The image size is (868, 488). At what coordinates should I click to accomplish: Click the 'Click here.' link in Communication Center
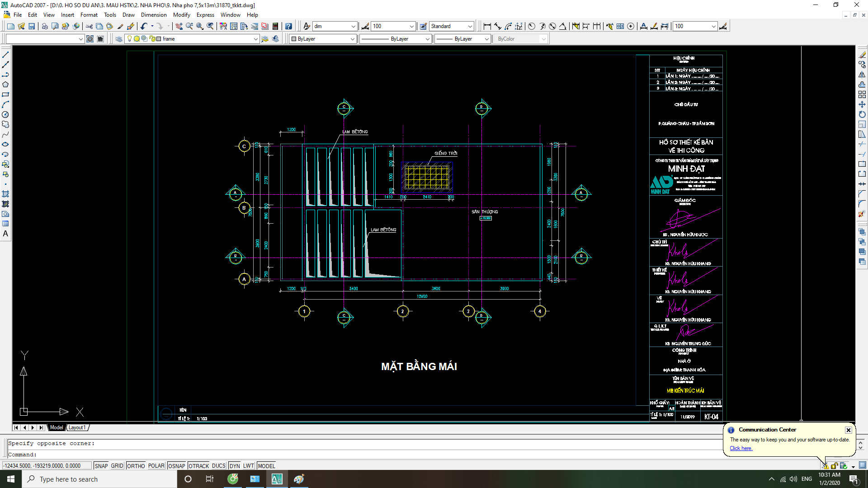pyautogui.click(x=741, y=448)
